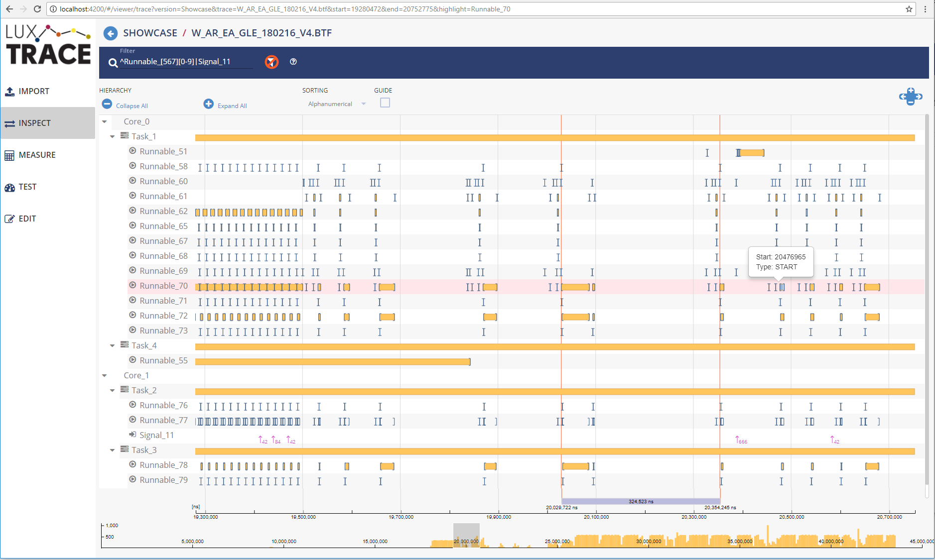This screenshot has height=560, width=935.
Task: Select the Runnable_65 row label
Action: coord(163,226)
